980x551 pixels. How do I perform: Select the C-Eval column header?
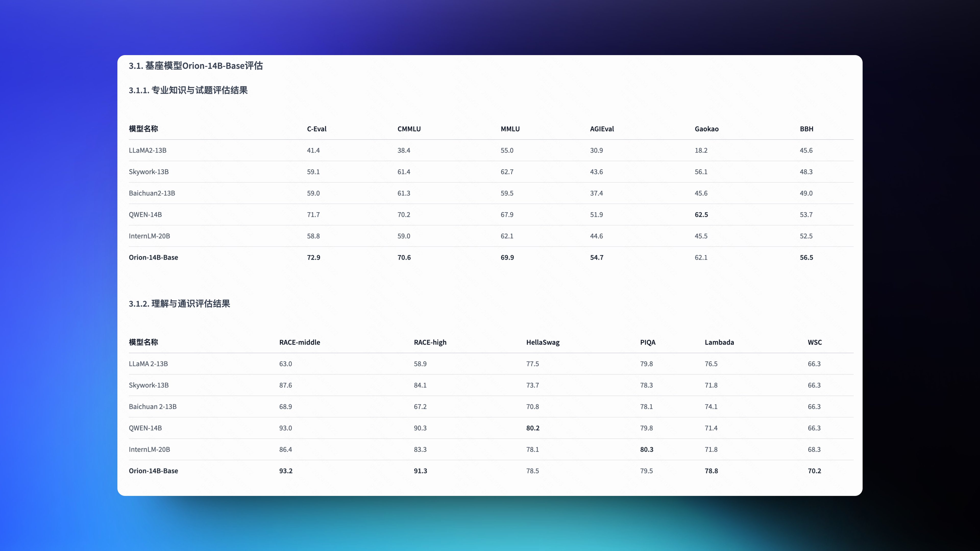316,129
